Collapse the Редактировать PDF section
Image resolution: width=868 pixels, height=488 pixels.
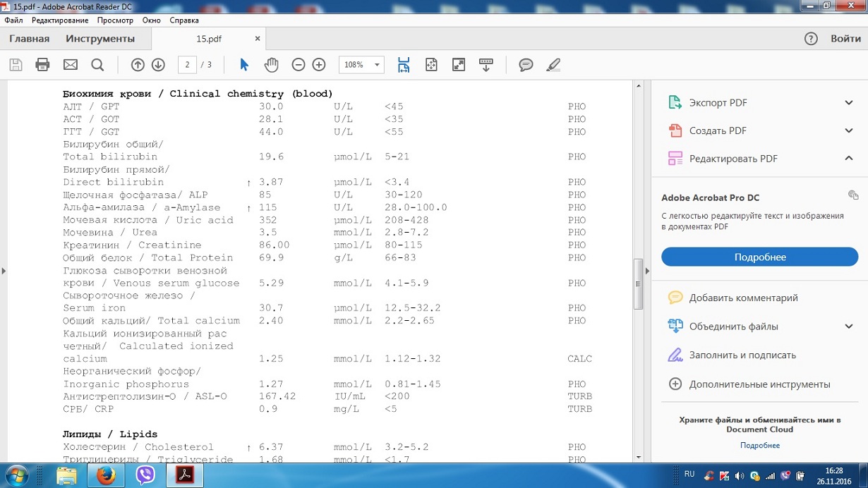pos(848,159)
